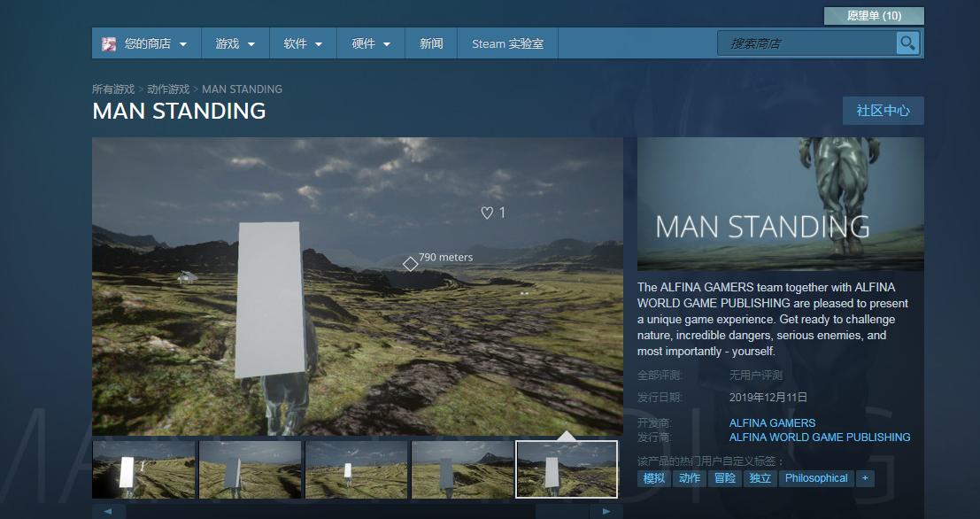Screen dimensions: 980x519
Task: Expand the 游戏 dropdown menu
Action: [235, 43]
